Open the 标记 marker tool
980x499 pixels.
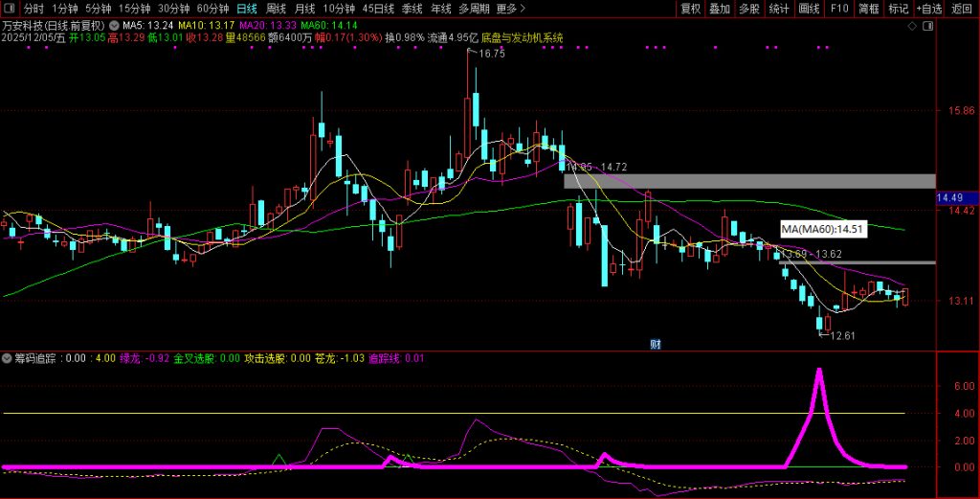point(898,9)
